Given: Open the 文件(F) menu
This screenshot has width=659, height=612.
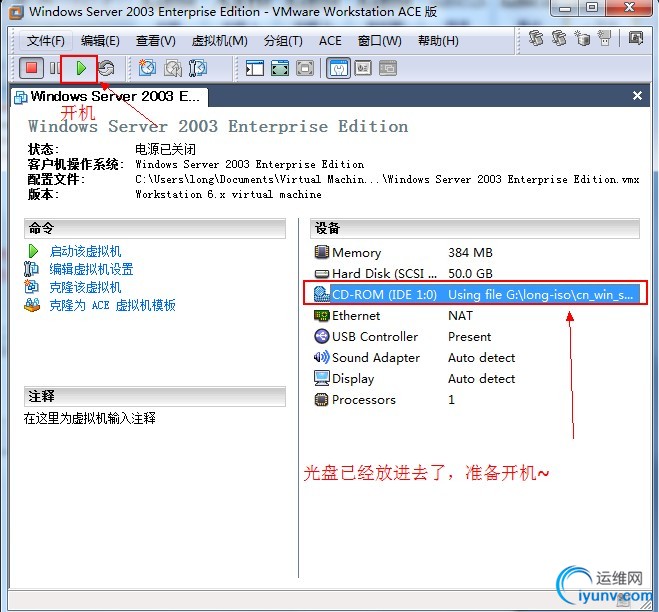Looking at the screenshot, I should tap(46, 41).
